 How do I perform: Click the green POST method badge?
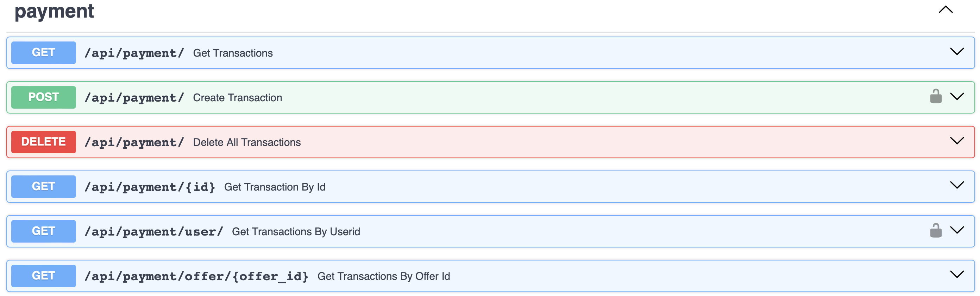pyautogui.click(x=43, y=97)
